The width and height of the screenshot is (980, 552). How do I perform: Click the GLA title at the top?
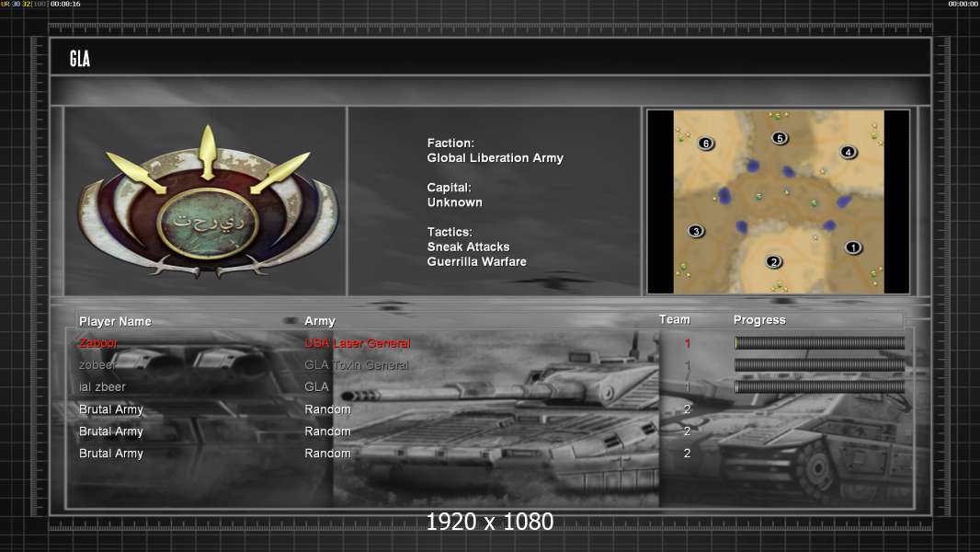click(x=80, y=59)
